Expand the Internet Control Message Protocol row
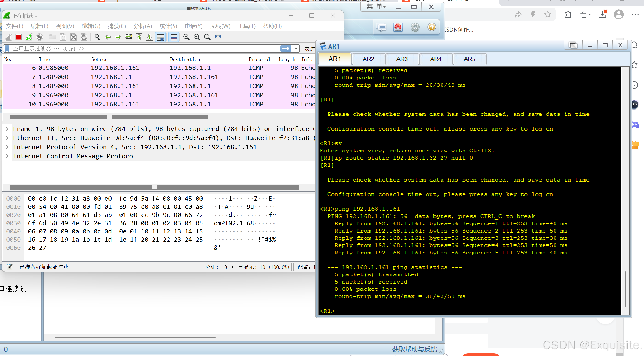 click(7, 156)
